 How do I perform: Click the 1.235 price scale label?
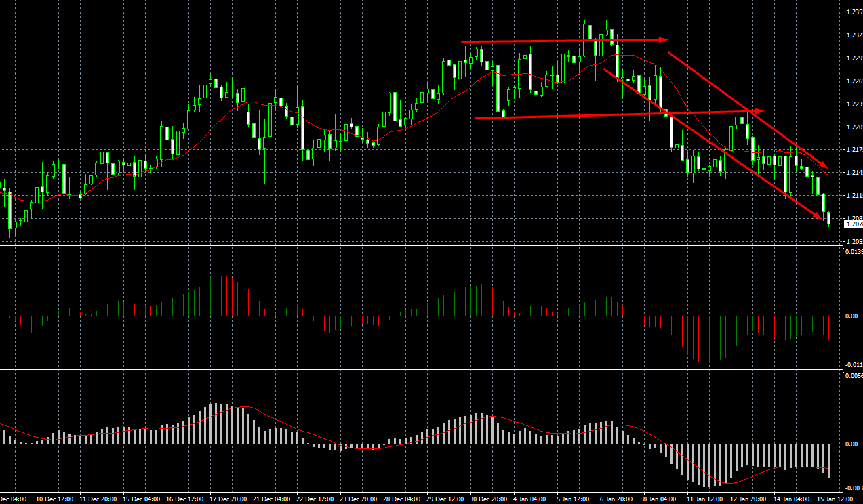pos(853,12)
